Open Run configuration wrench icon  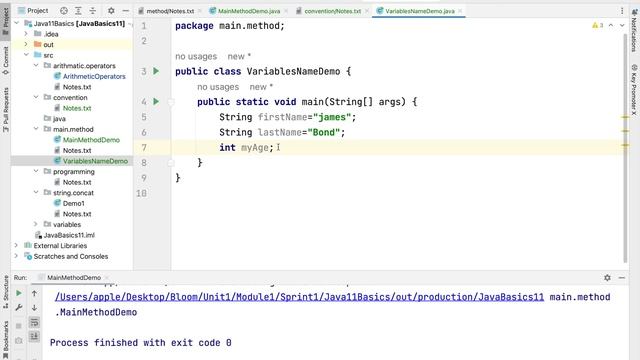point(19,308)
